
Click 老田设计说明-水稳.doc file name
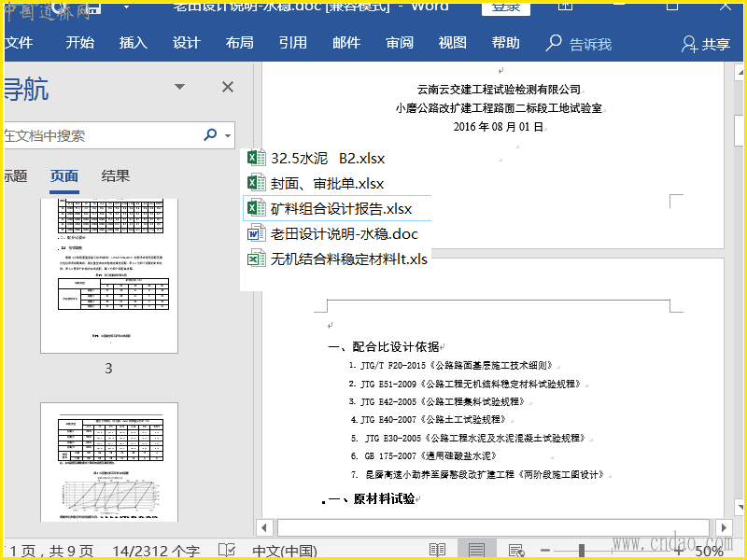click(x=345, y=234)
